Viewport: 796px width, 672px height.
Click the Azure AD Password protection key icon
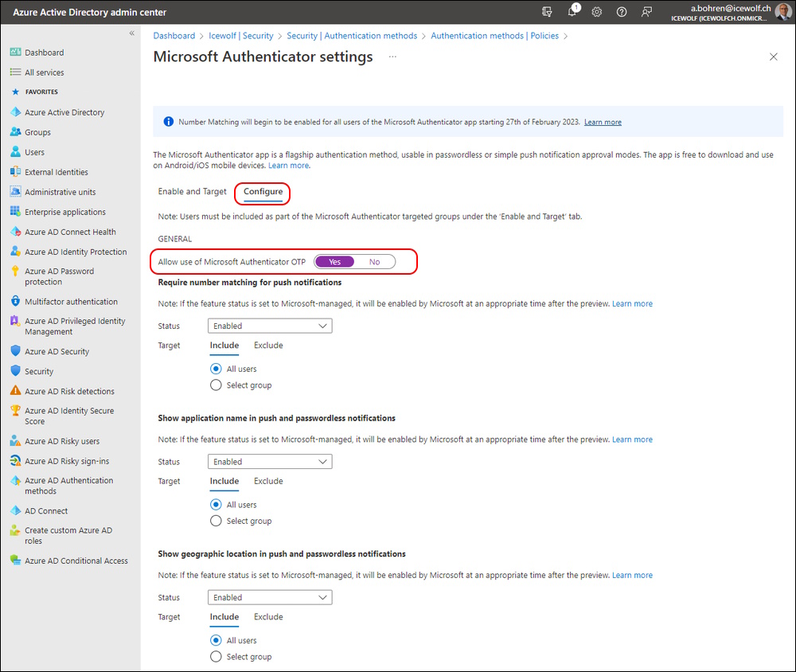[x=16, y=272]
